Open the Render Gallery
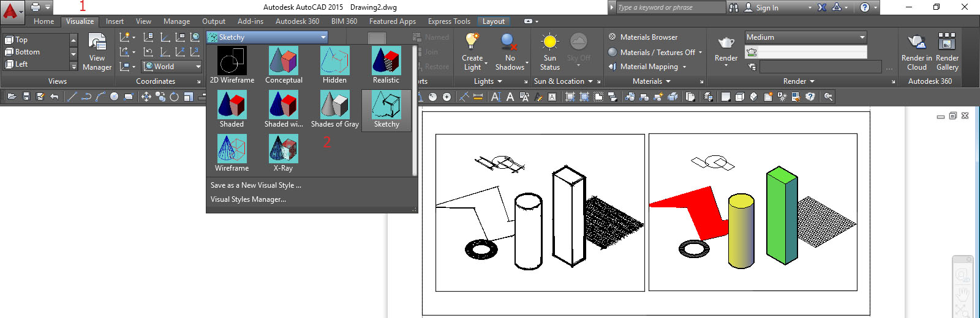980x318 pixels. (x=947, y=52)
